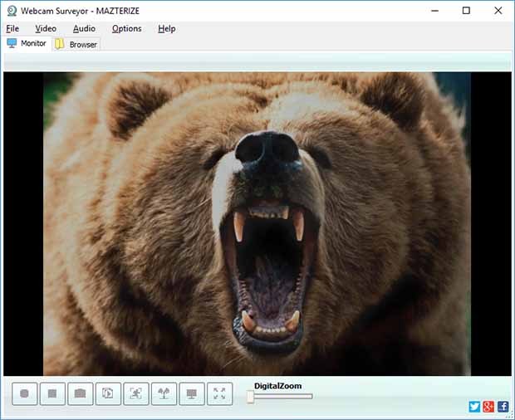Open the Video menu
This screenshot has height=420, width=515.
point(46,28)
